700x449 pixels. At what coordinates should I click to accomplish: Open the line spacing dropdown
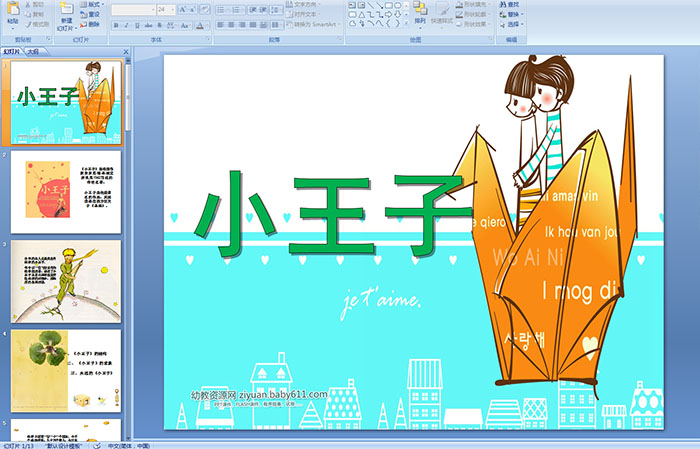point(276,9)
